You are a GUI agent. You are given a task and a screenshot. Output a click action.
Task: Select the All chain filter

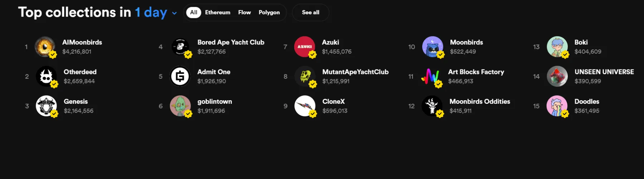194,13
